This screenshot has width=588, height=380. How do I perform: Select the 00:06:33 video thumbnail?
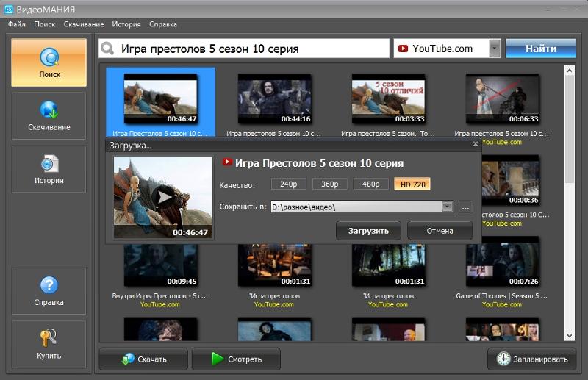click(503, 98)
